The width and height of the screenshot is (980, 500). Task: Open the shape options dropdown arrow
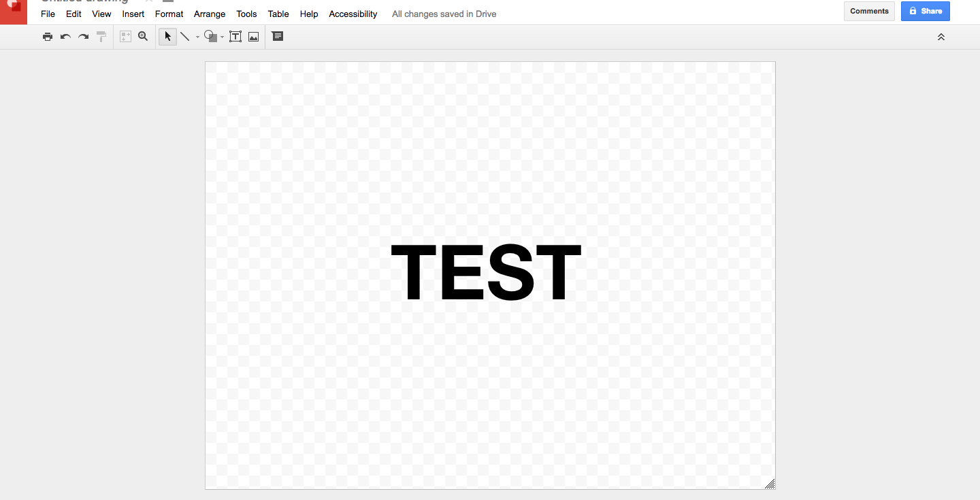pos(222,37)
